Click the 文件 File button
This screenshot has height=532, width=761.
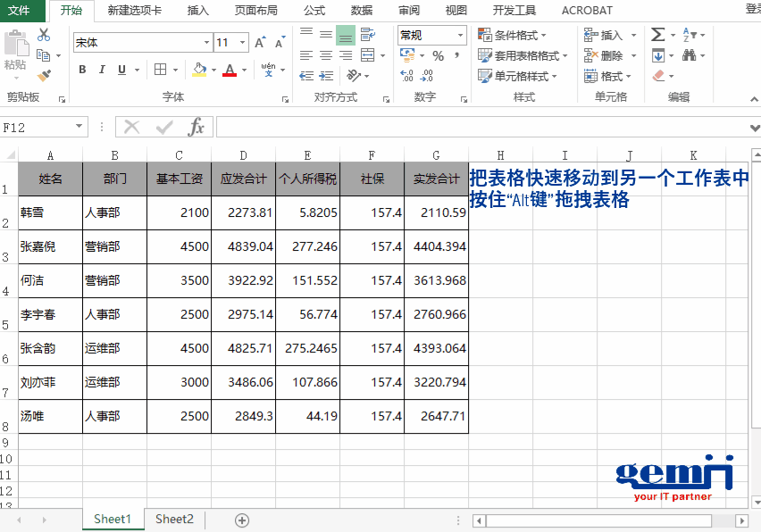click(x=19, y=11)
